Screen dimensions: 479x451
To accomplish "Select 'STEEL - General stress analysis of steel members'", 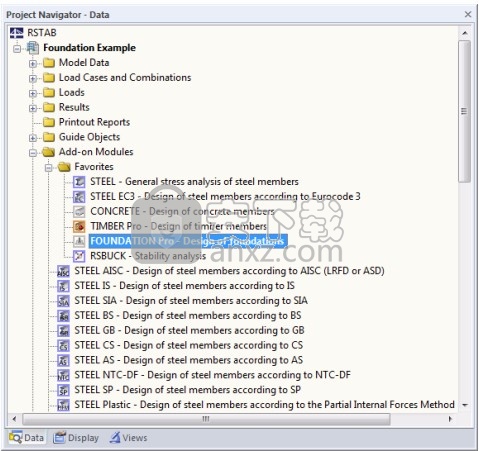I will (194, 182).
